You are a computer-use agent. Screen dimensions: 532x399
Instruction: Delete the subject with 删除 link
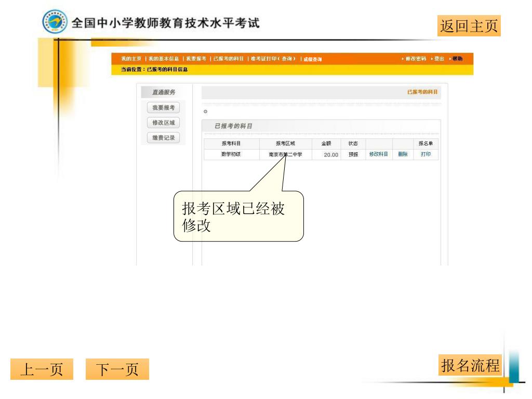[x=403, y=154]
